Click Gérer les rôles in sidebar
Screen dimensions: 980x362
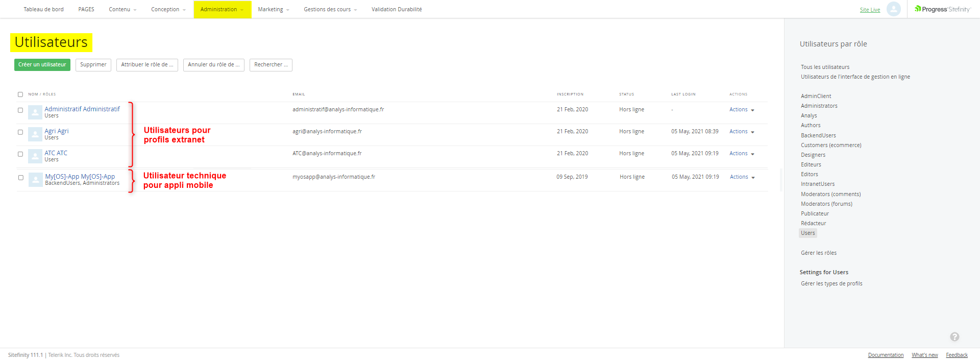tap(818, 253)
